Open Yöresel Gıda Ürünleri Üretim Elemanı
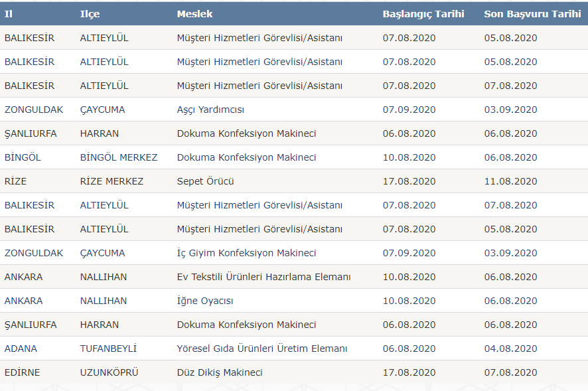This screenshot has width=588, height=391. pos(261,349)
